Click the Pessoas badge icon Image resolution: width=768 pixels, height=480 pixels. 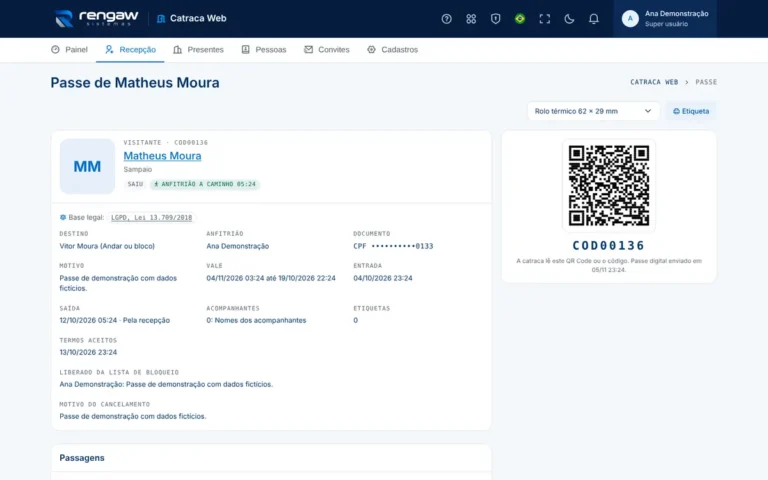click(x=245, y=49)
